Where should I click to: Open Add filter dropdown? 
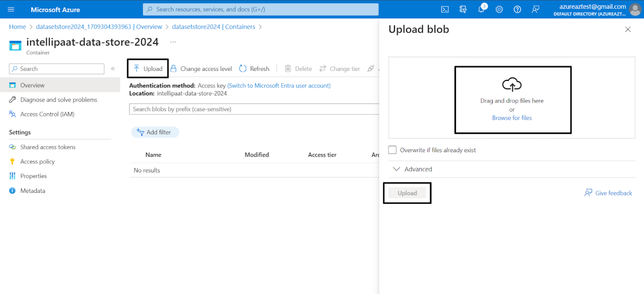coord(155,132)
